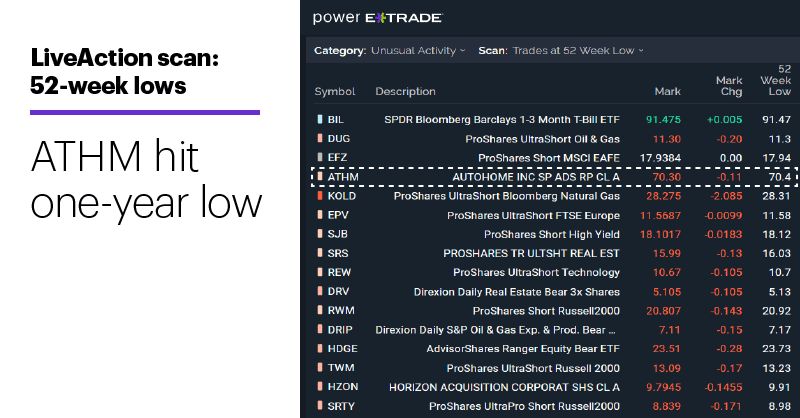Sort by the 52 Week Low column header
The image size is (800, 418).
[x=776, y=80]
